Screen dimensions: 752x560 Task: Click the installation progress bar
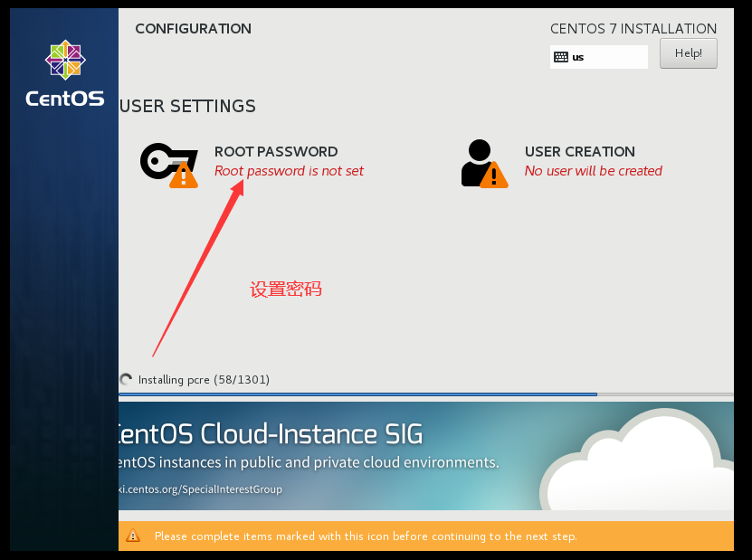(426, 394)
